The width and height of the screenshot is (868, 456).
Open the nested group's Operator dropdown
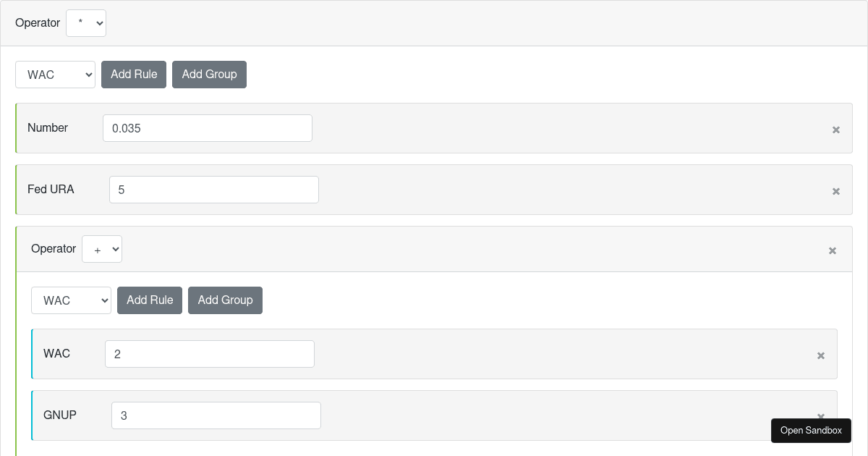(x=101, y=248)
